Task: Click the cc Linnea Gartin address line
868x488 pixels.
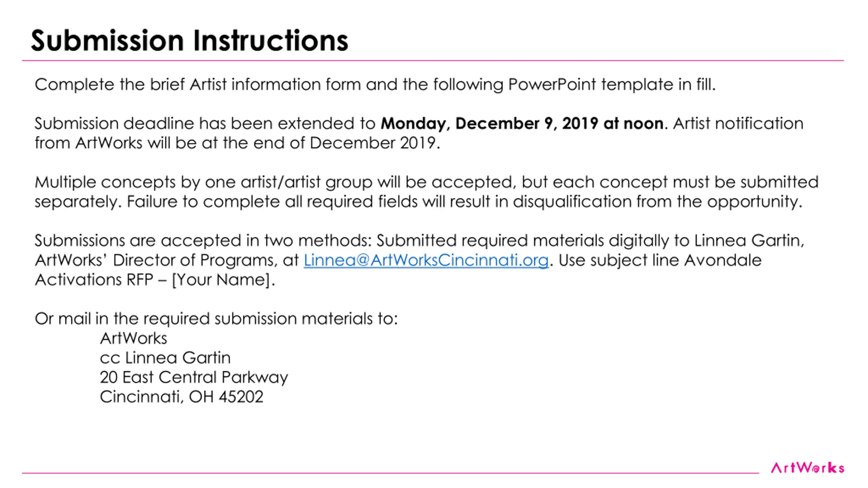Action: (165, 358)
